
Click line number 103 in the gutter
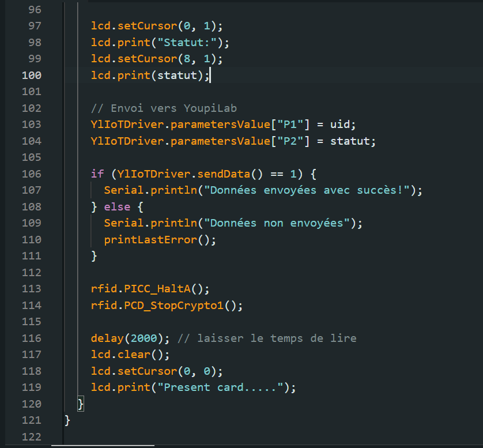[32, 125]
